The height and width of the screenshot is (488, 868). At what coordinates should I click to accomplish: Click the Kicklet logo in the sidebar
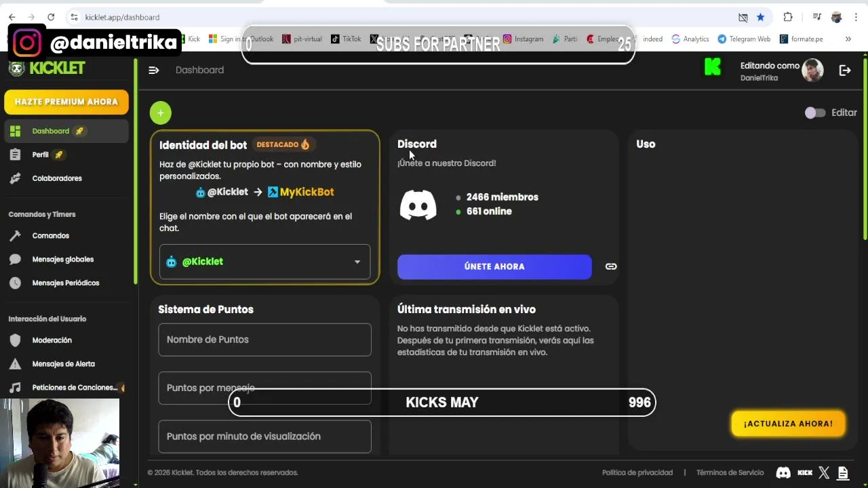[47, 68]
